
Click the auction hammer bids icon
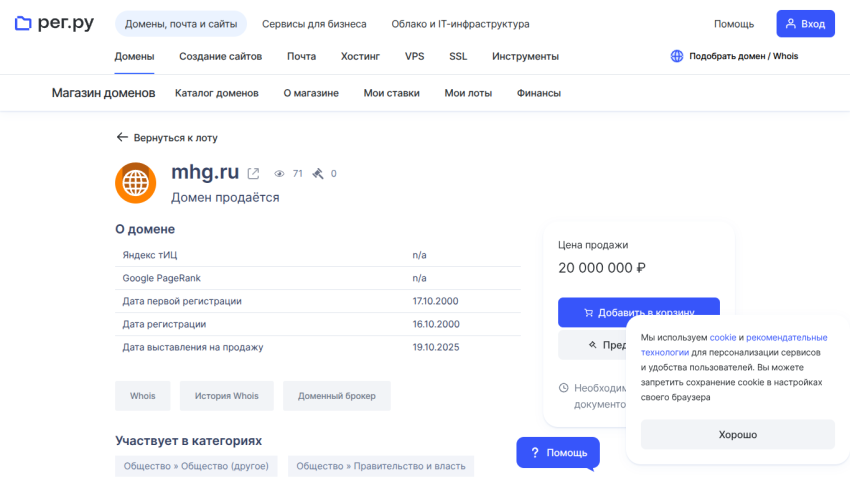[x=318, y=173]
